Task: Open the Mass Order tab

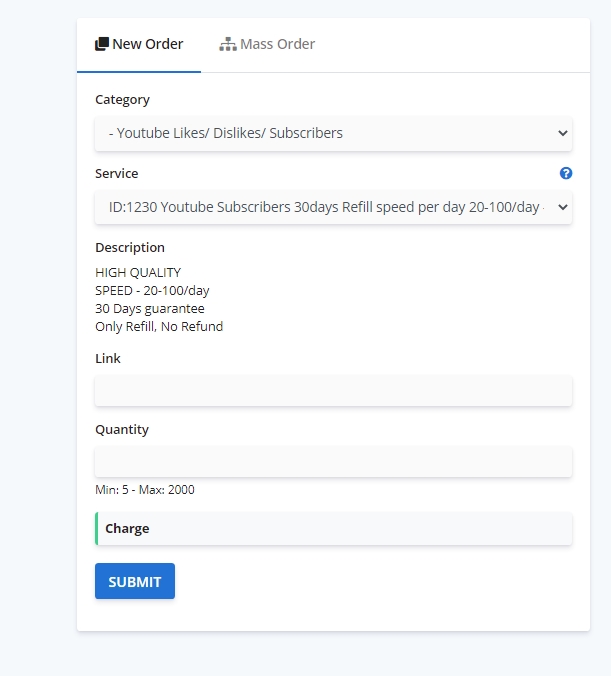Action: point(267,44)
